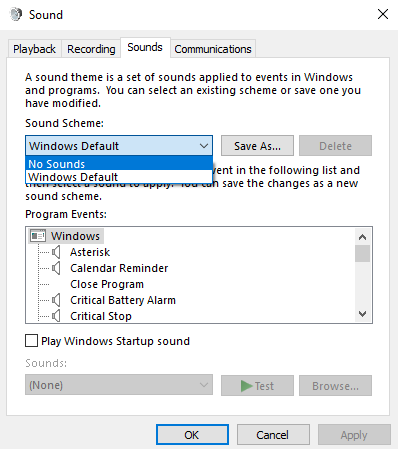The image size is (398, 449).
Task: Click the speaker icon beside Critical Stop
Action: [x=56, y=316]
